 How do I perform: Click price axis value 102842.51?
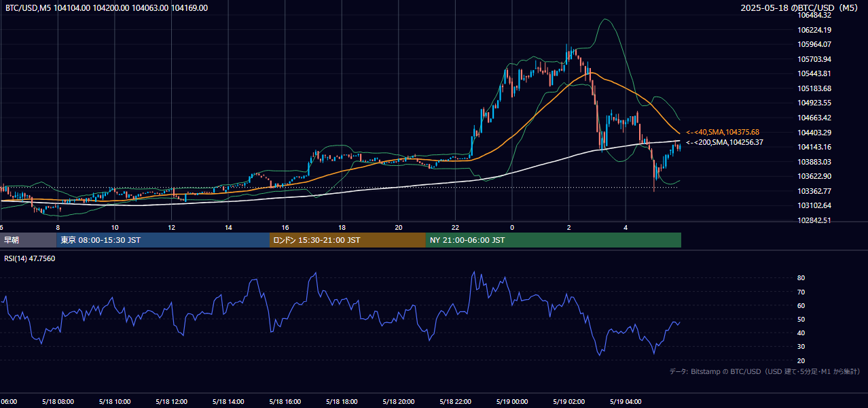[815, 220]
